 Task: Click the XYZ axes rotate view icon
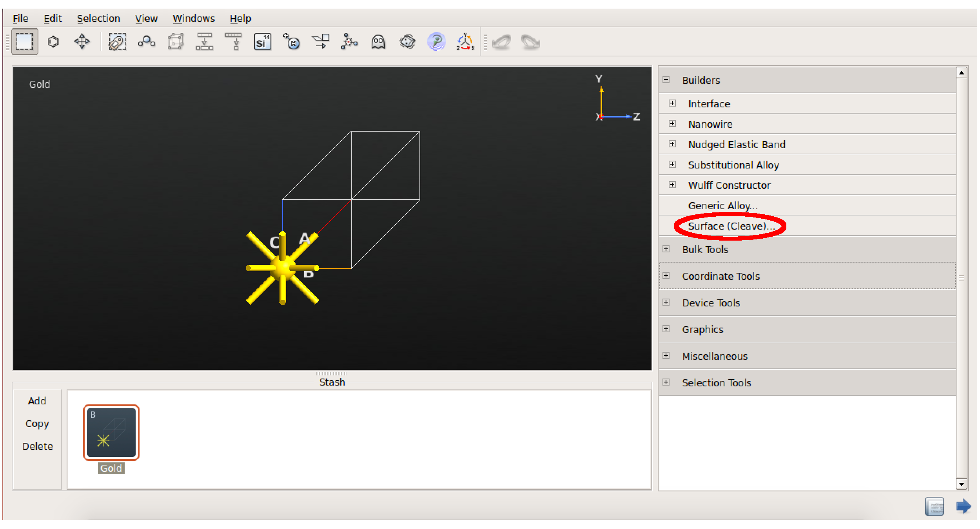(x=465, y=42)
